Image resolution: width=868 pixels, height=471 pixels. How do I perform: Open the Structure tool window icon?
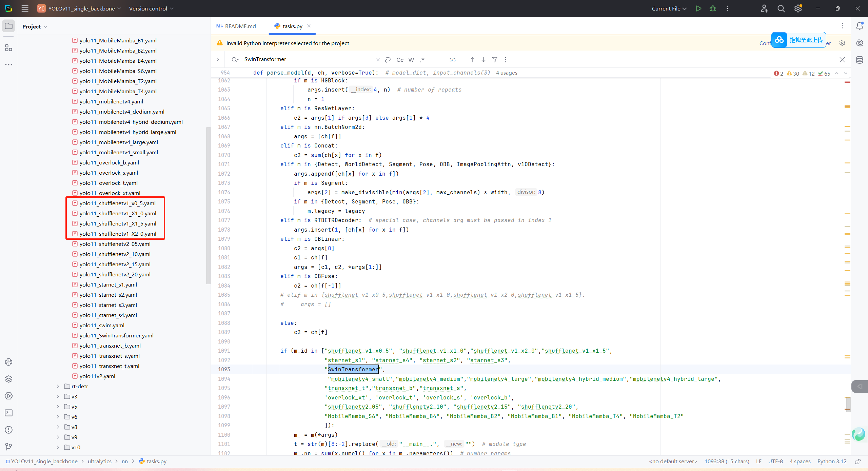click(x=8, y=48)
